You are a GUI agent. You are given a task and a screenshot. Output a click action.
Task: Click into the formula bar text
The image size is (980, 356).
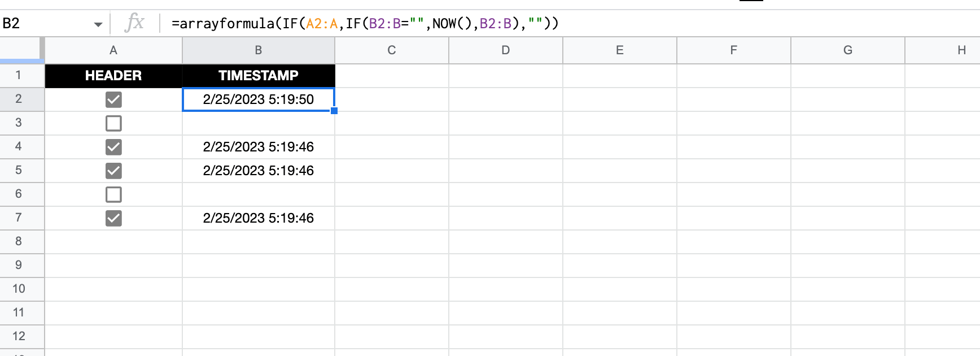[x=365, y=24]
